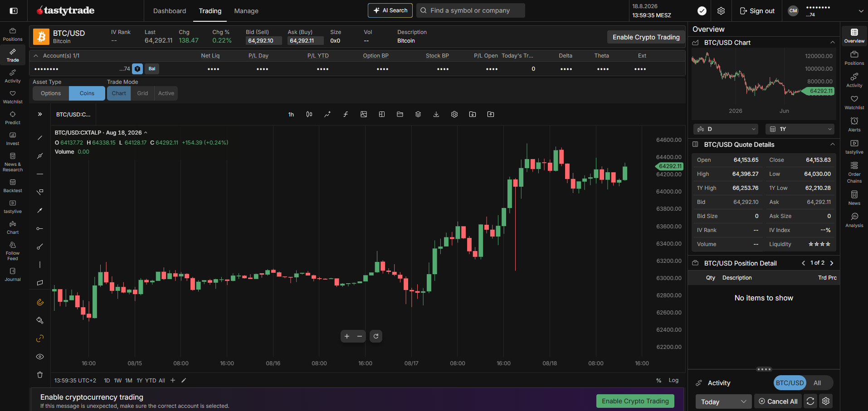Toggle percent scale on chart
This screenshot has height=411, width=868.
click(658, 380)
